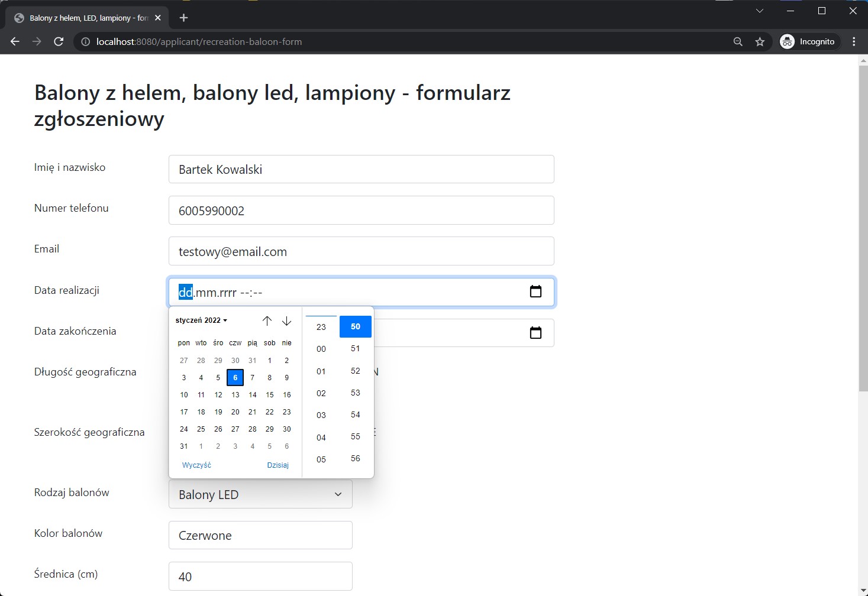The width and height of the screenshot is (868, 596).
Task: Open the Rodzaj balonów dropdown showing Balony LED
Action: tap(260, 494)
